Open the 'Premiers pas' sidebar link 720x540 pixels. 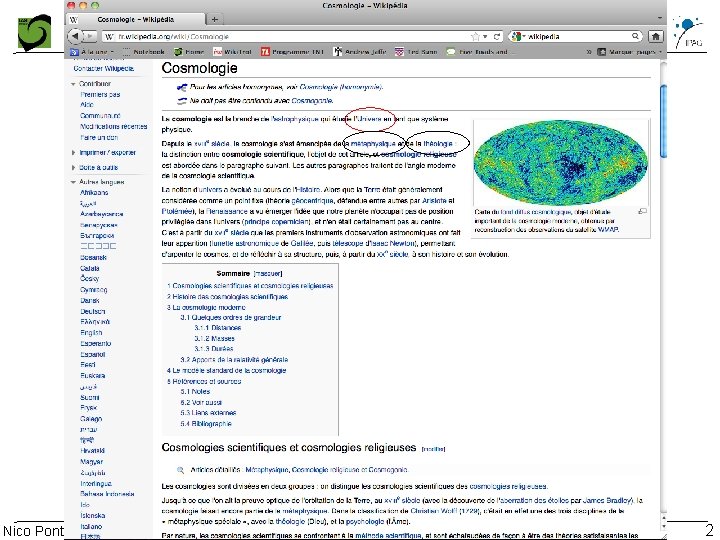[x=100, y=95]
